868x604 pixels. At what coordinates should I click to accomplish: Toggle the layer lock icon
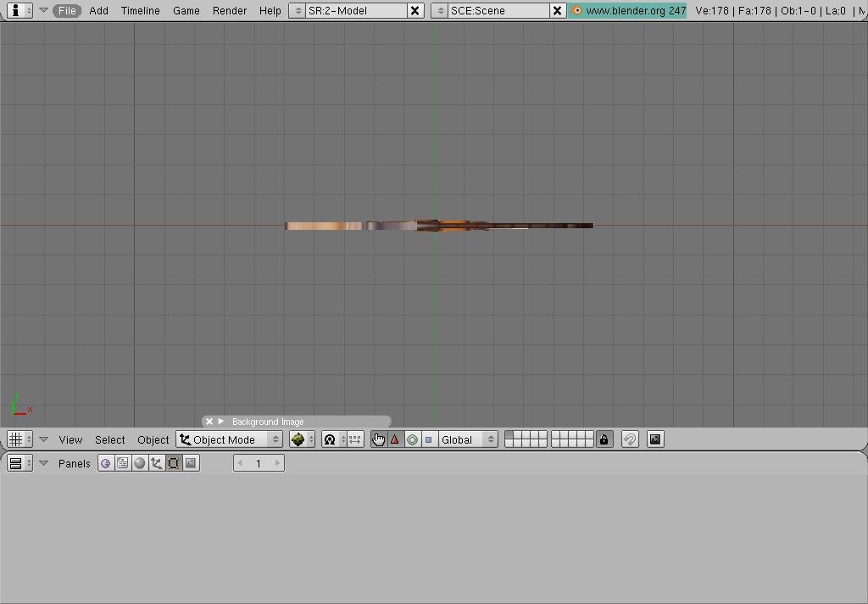tap(604, 439)
